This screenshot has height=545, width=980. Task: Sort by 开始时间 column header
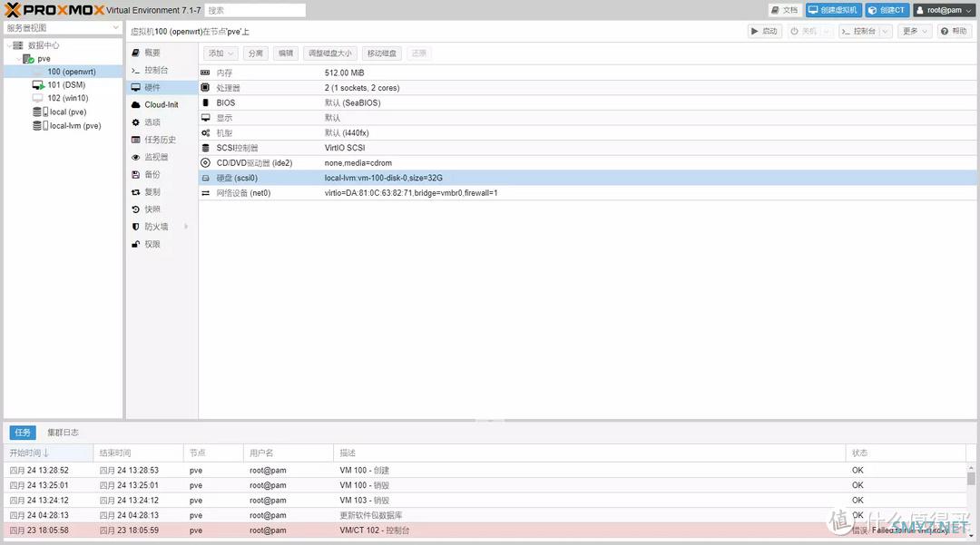tap(48, 453)
